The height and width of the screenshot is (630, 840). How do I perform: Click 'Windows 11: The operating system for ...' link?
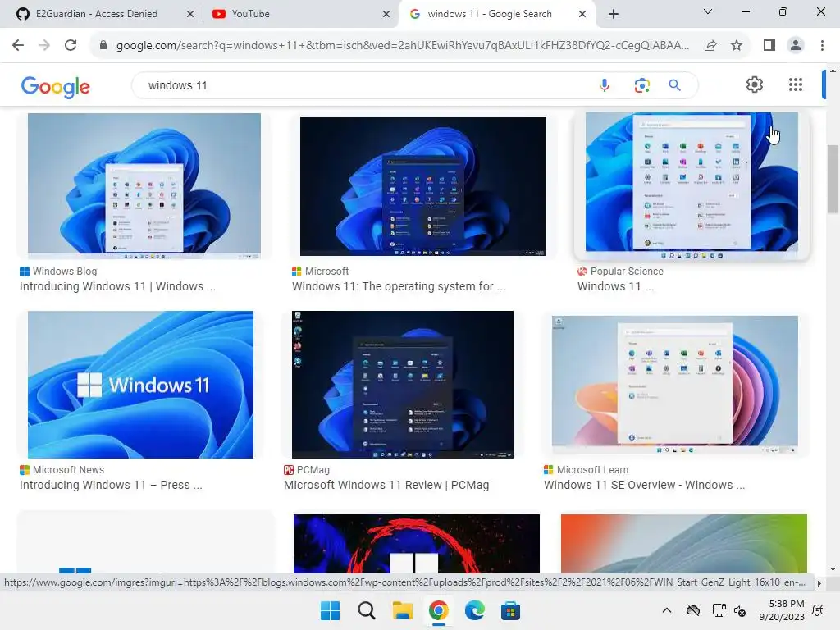click(x=399, y=286)
